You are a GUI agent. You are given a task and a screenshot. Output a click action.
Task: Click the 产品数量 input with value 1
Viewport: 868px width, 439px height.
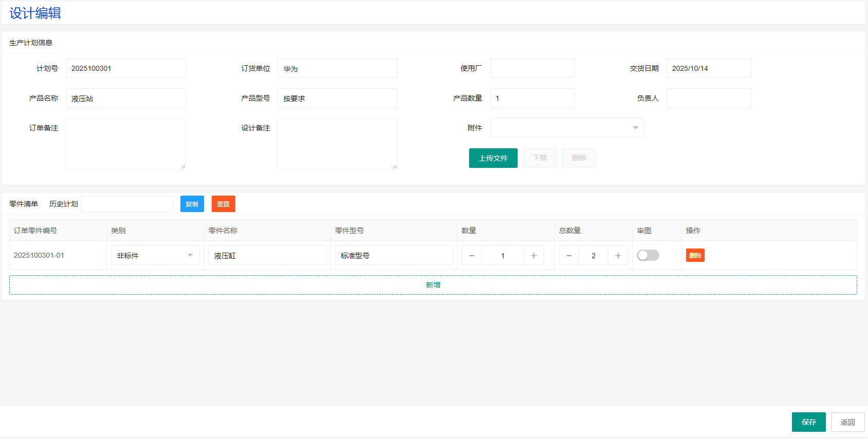532,98
